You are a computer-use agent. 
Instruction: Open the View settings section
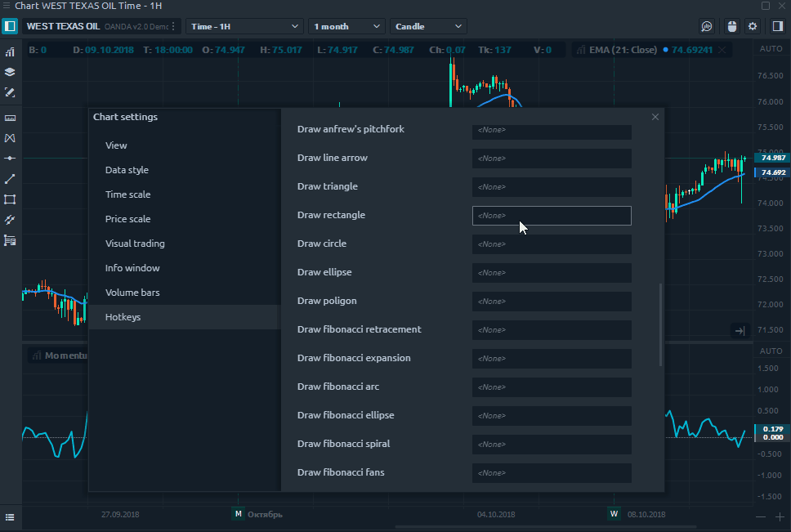pyautogui.click(x=185, y=145)
